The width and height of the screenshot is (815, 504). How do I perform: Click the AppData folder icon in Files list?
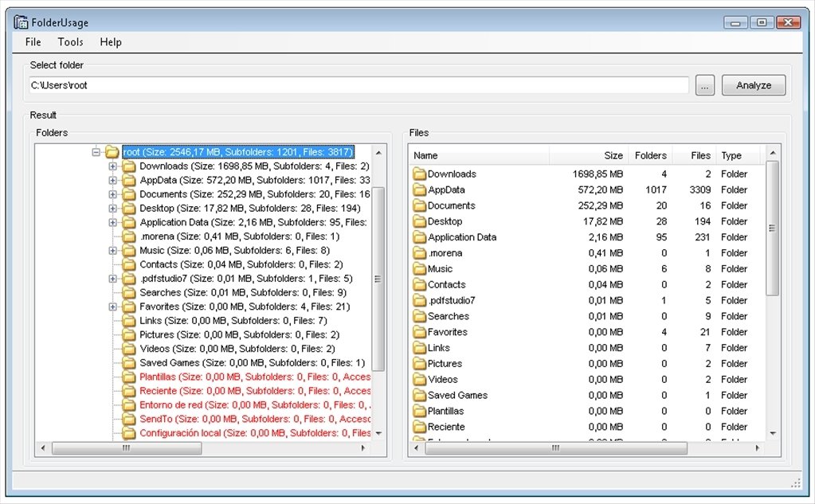pyautogui.click(x=420, y=189)
